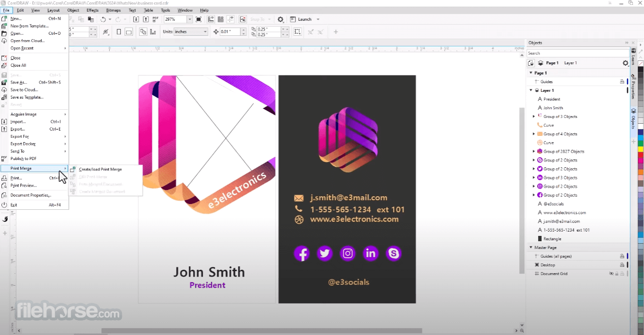Toggle visibility eye of Document Grid
Image resolution: width=644 pixels, height=335 pixels.
coord(611,274)
